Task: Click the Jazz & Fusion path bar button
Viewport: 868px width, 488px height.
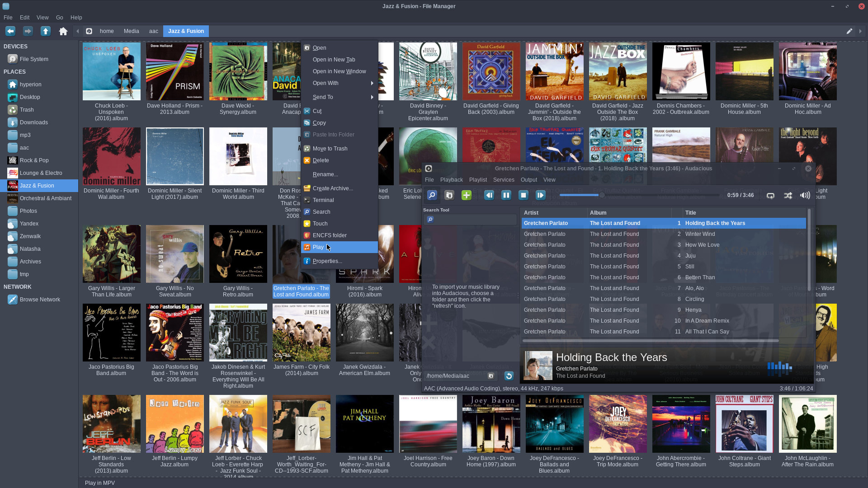Action: tap(186, 31)
